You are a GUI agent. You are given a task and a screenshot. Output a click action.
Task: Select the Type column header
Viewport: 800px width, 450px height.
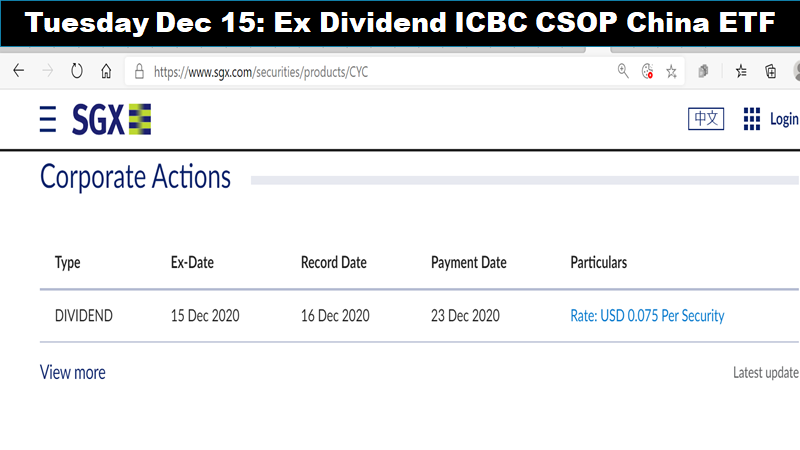68,263
